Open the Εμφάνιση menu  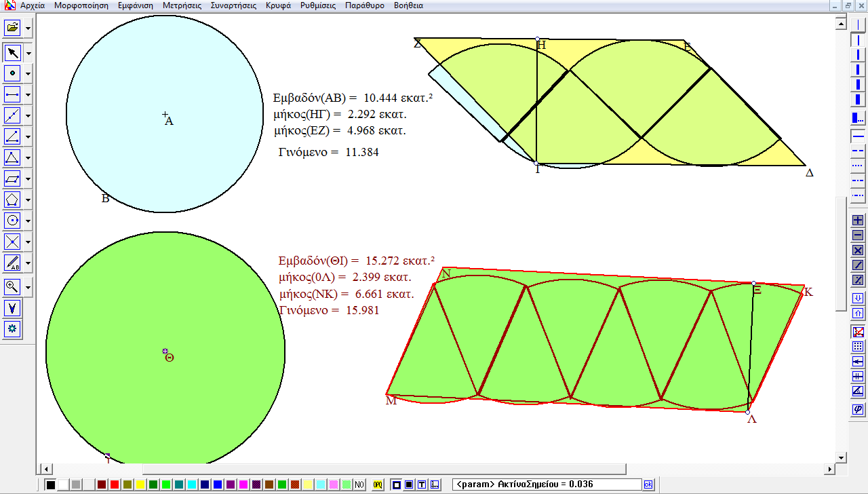(x=135, y=5)
